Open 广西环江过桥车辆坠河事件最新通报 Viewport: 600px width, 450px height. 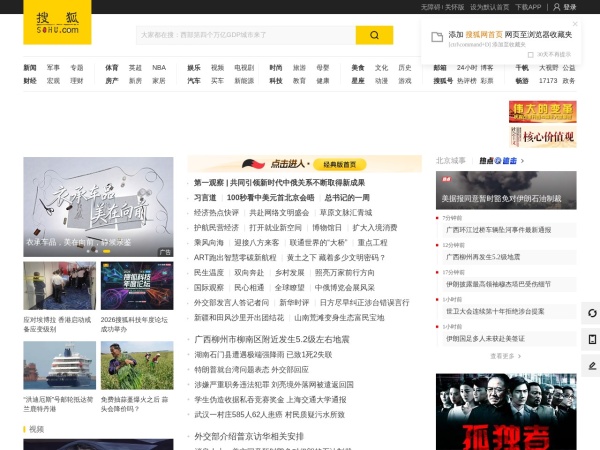click(499, 230)
